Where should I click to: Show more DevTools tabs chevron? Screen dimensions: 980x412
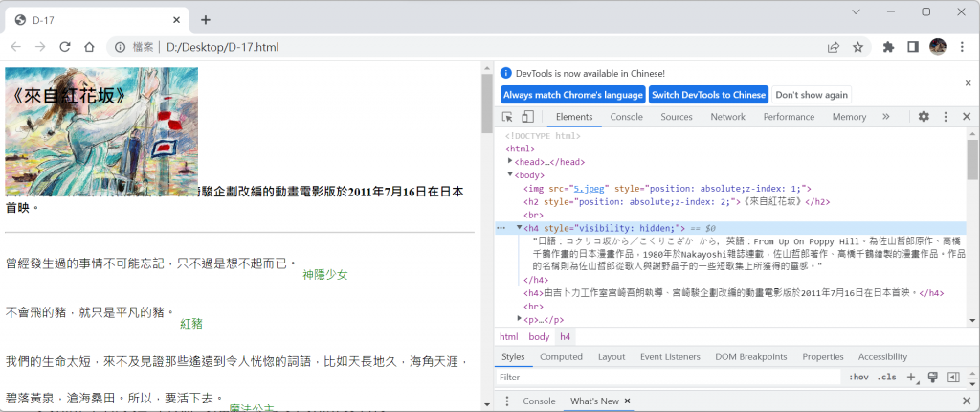885,117
